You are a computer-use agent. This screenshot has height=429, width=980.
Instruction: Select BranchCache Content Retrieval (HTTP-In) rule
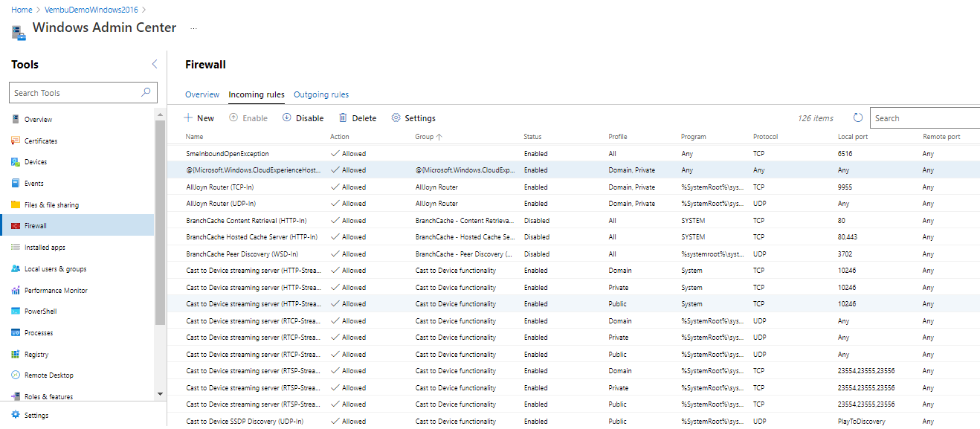click(x=573, y=220)
